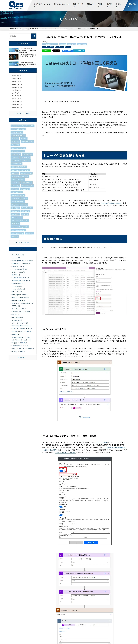Open オフィスソリューション menu
The width and height of the screenshot is (138, 644).
pyautogui.click(x=62, y=5)
